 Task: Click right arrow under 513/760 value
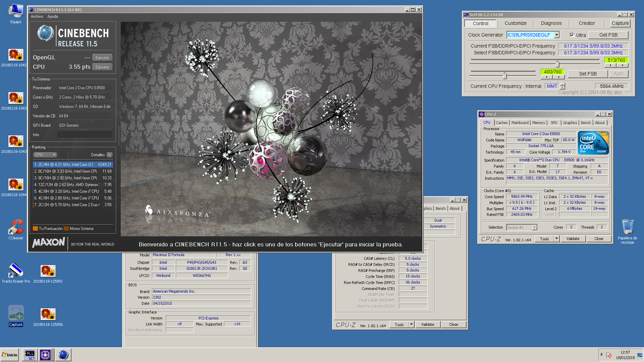622,65
